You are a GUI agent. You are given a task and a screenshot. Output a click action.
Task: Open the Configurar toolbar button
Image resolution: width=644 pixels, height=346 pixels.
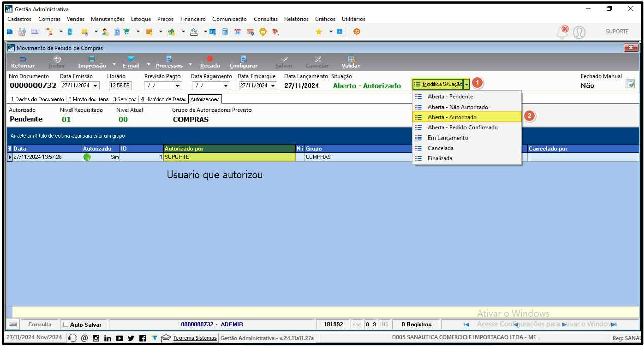click(243, 62)
